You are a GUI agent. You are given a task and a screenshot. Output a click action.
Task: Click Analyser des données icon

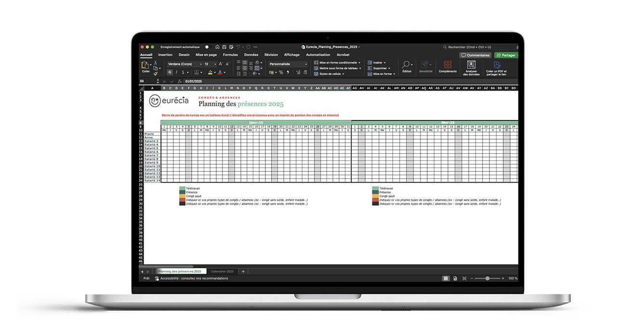point(471,68)
